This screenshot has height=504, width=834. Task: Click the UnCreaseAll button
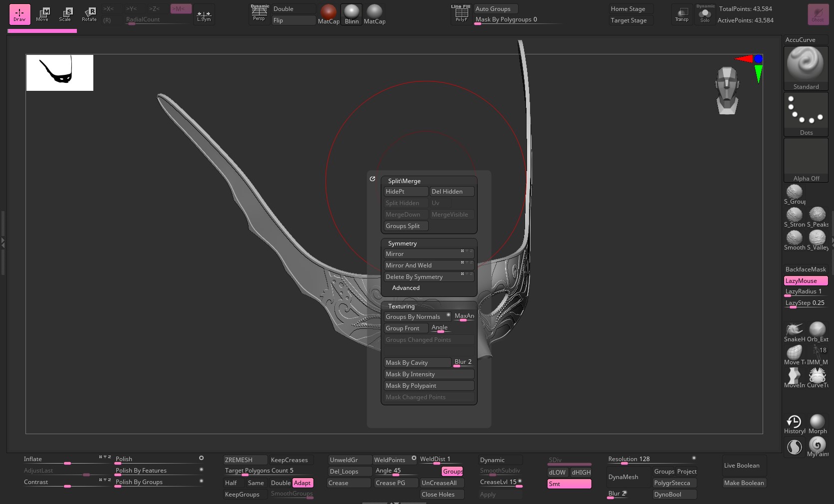pos(442,483)
